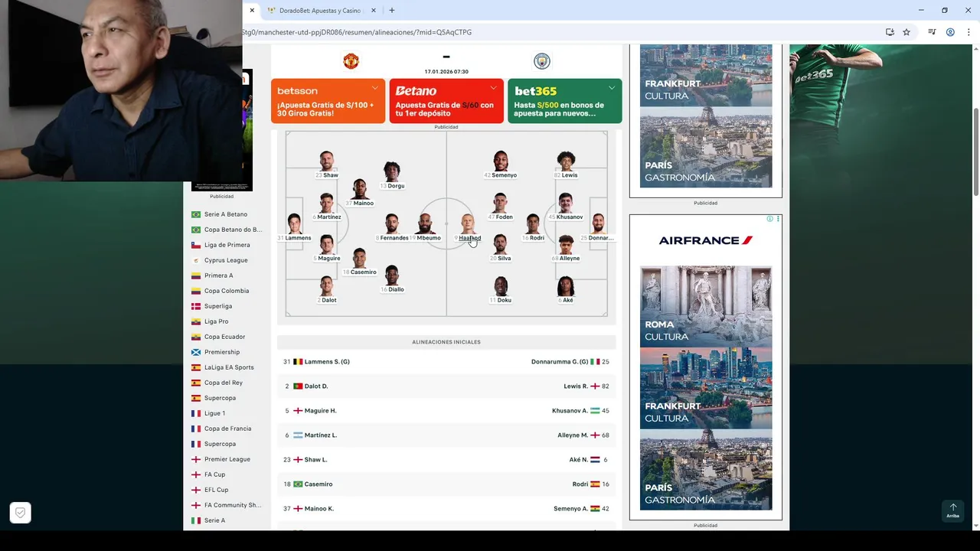This screenshot has height=551, width=980.
Task: Select Haaland on the lineup pitch
Action: tap(468, 227)
